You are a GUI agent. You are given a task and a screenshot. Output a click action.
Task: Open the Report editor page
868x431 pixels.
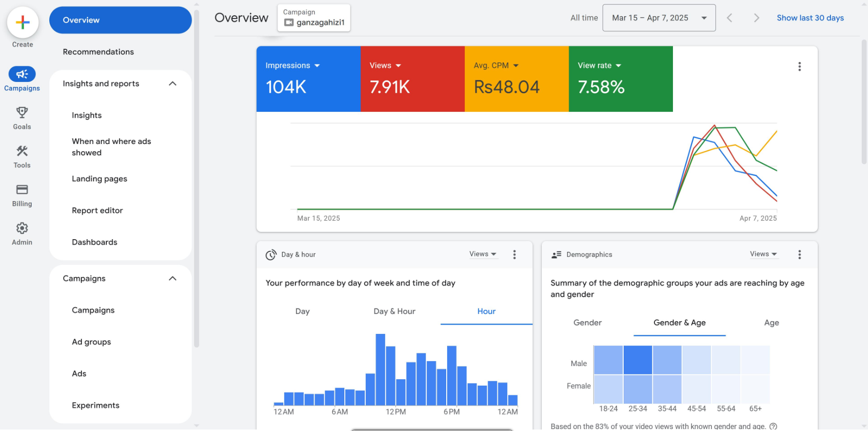click(97, 210)
